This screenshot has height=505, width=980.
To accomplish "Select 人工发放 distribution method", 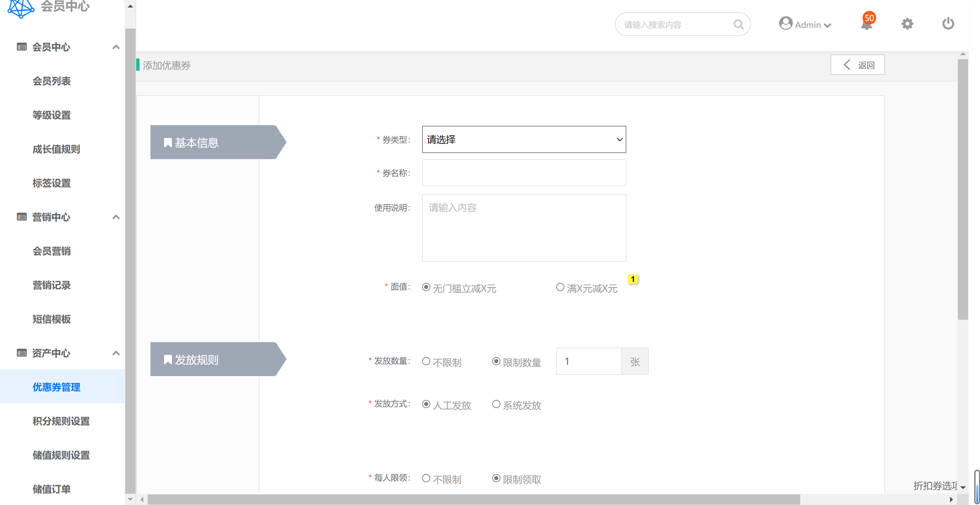I will click(x=426, y=404).
